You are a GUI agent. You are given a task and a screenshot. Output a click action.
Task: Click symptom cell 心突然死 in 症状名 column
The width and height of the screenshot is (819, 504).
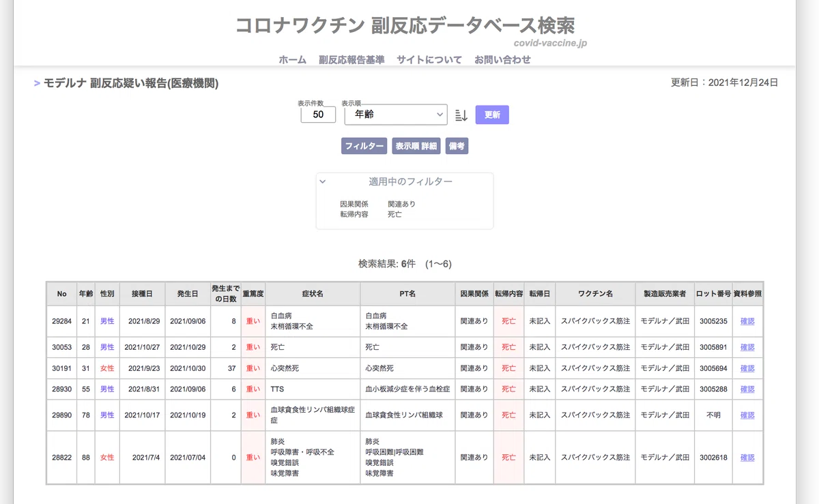point(313,368)
